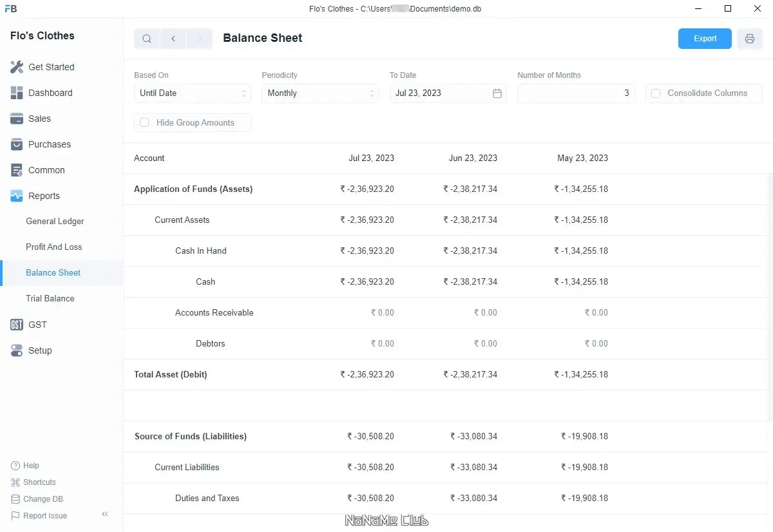Screen dimensions: 773x532
Task: Click the GST icon in sidebar
Action: pyautogui.click(x=17, y=325)
